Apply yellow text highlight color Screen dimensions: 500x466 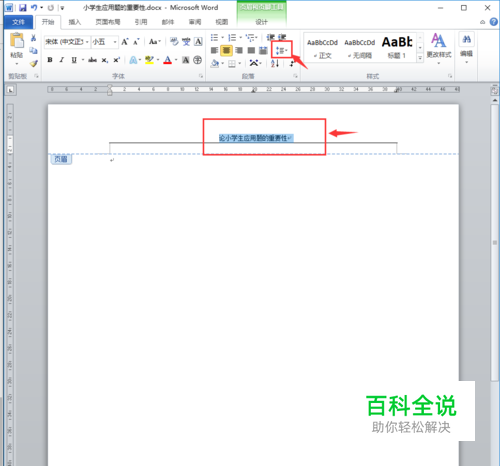tap(149, 60)
